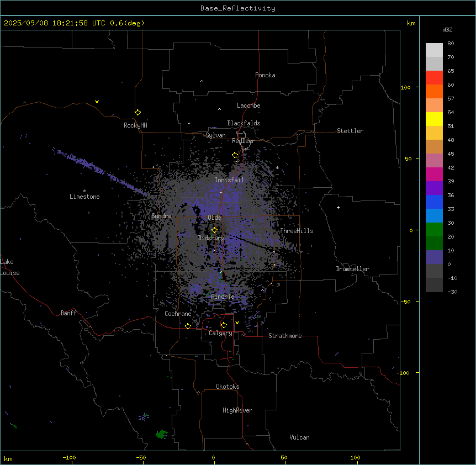Pick the red swatch in the dBZ legend
The width and height of the screenshot is (476, 465).
point(434,77)
